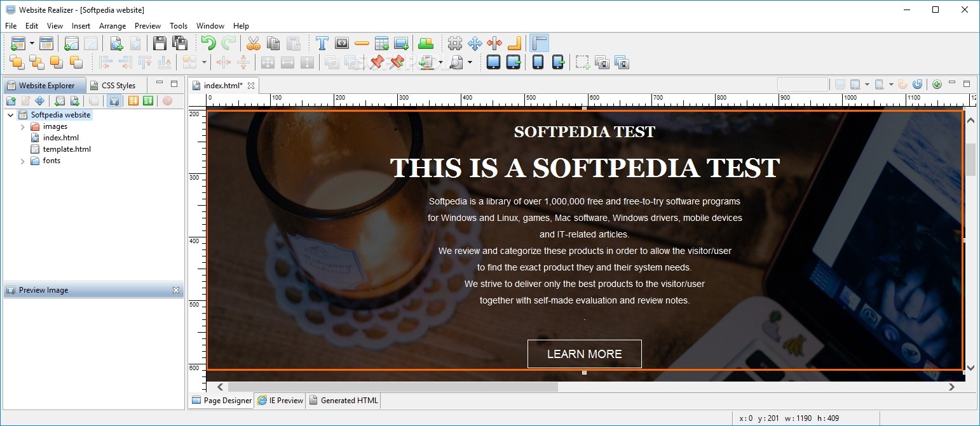This screenshot has width=980, height=426.
Task: Click the New Template icon with the green plus
Action: coord(72,43)
